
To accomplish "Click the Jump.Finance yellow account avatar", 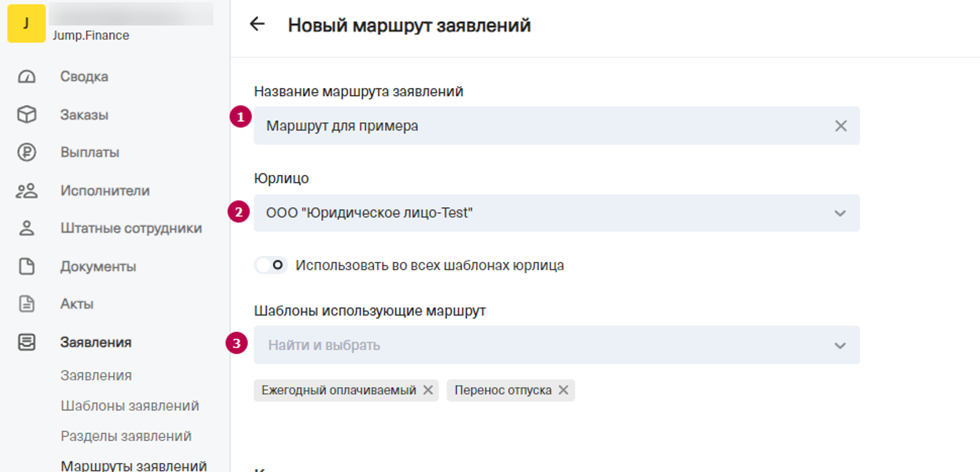I will [x=26, y=24].
